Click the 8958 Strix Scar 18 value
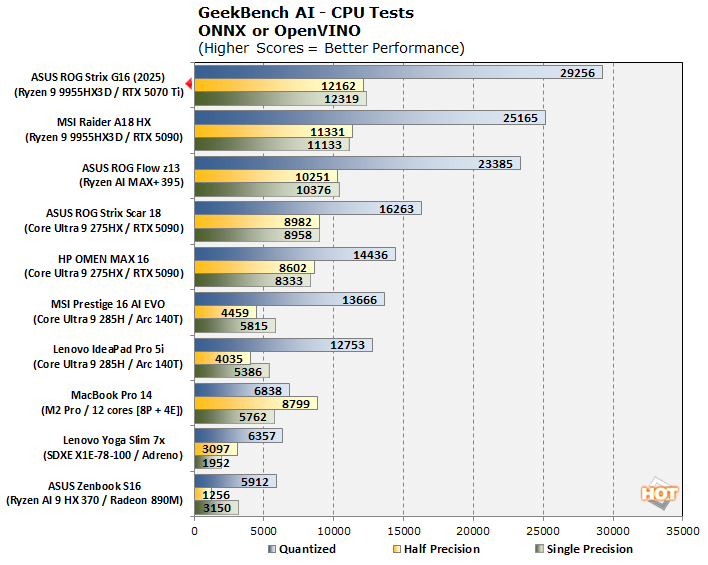Screen dimensions: 708x565 pos(298,235)
